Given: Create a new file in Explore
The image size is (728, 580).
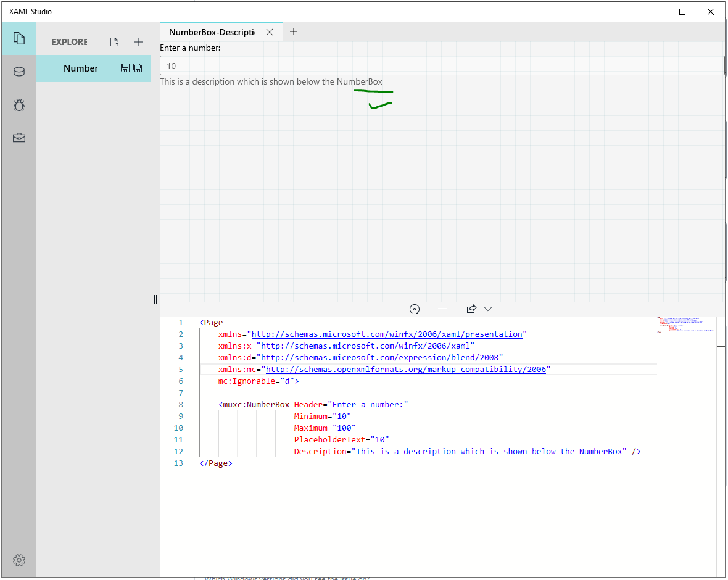Looking at the screenshot, I should coord(114,42).
